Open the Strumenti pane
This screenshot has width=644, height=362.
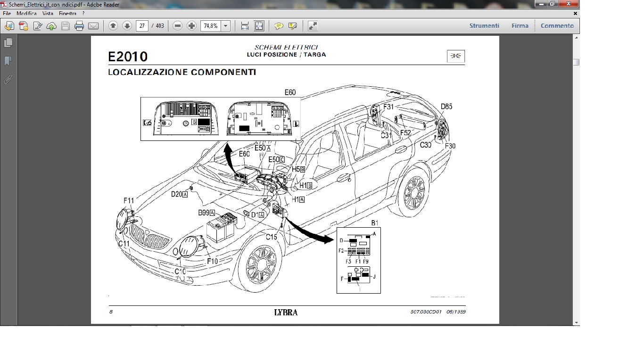click(484, 26)
